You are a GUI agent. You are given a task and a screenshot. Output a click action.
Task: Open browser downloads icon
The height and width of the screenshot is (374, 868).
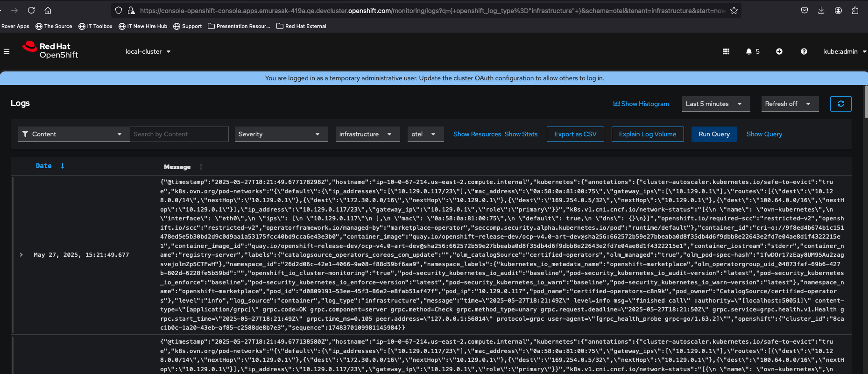click(x=821, y=10)
